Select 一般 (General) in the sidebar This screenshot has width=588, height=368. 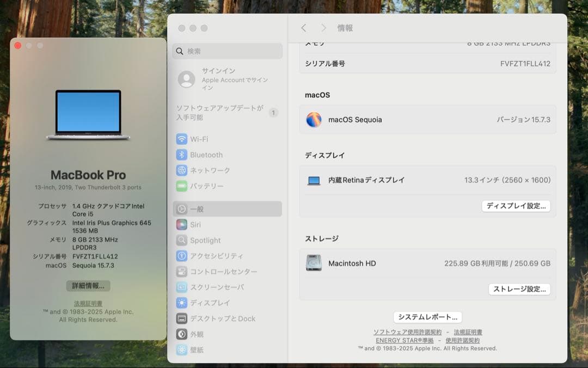click(x=197, y=208)
